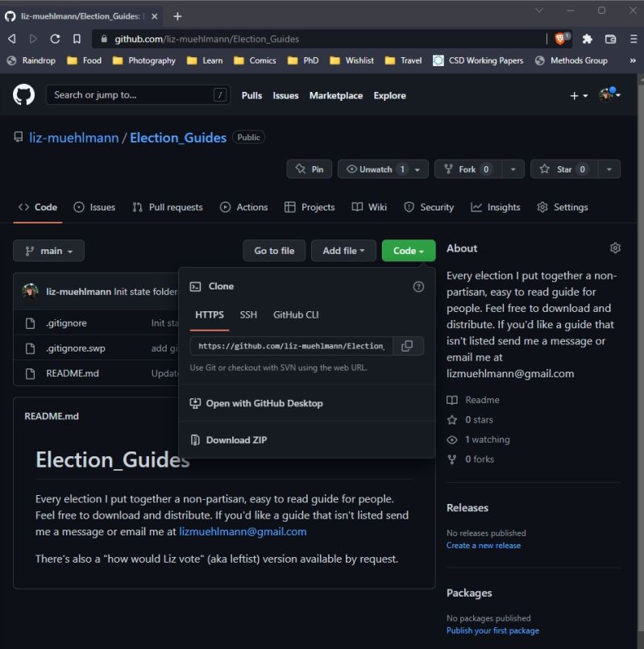Click README.md file icon
Image resolution: width=644 pixels, height=649 pixels.
click(x=30, y=374)
